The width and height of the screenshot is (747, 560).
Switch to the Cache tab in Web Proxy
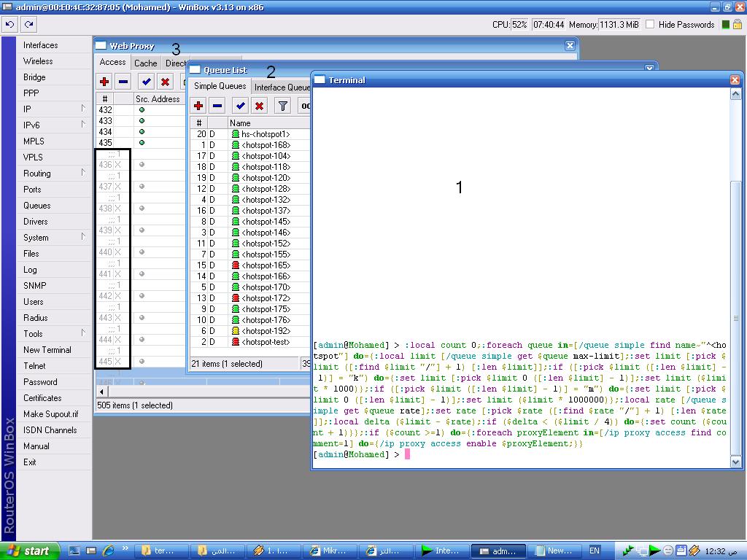[x=145, y=63]
